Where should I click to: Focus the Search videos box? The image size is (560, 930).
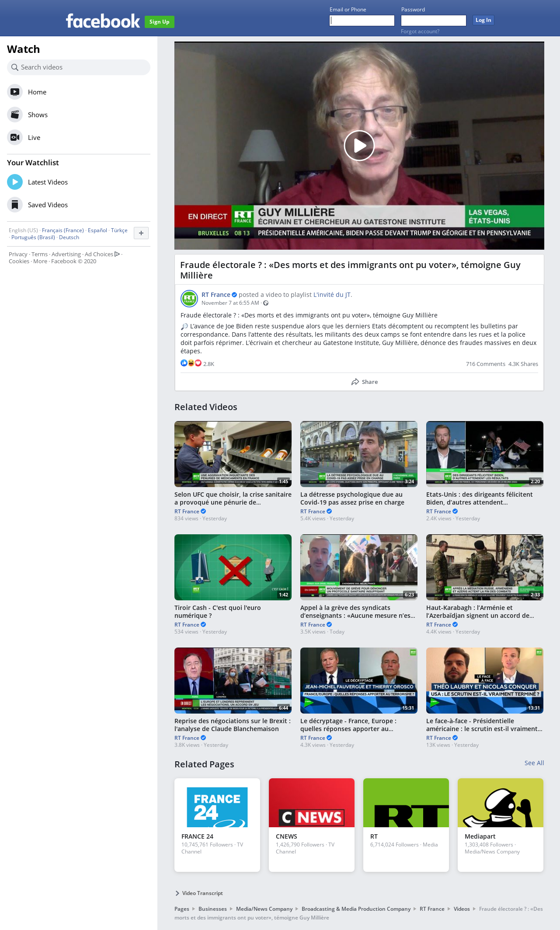(79, 67)
